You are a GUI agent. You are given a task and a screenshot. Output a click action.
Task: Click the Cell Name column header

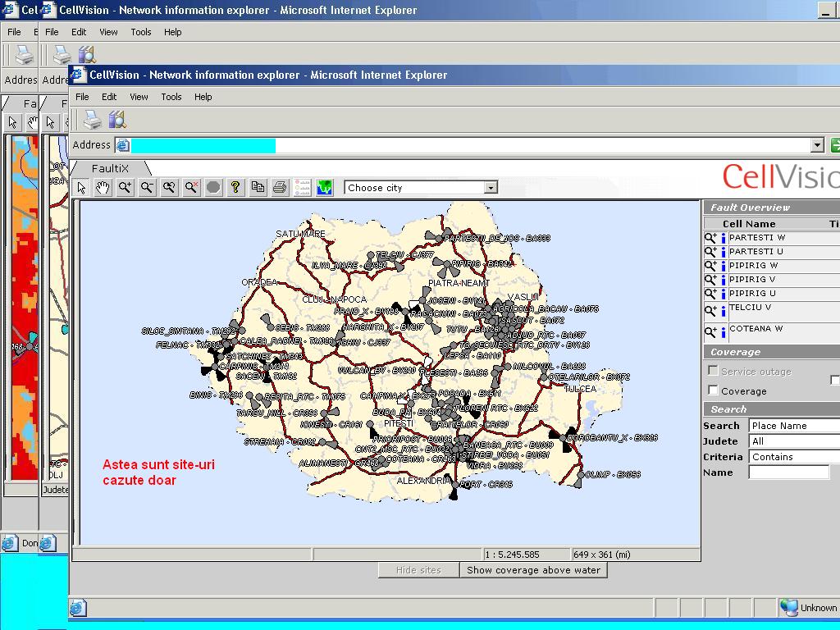point(749,224)
